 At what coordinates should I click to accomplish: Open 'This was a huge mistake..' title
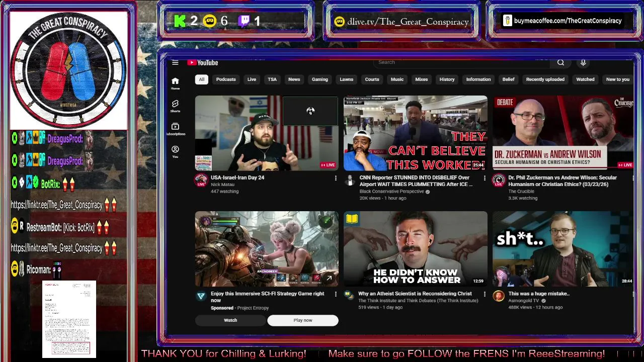pos(539,294)
